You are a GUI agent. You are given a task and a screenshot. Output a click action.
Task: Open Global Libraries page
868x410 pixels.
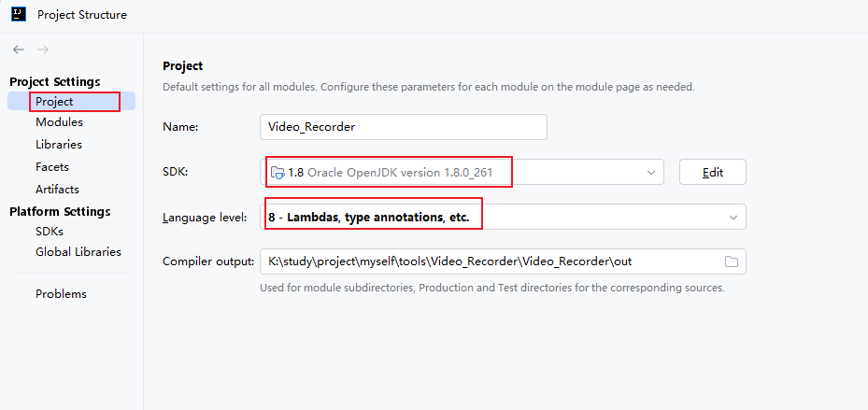point(78,252)
